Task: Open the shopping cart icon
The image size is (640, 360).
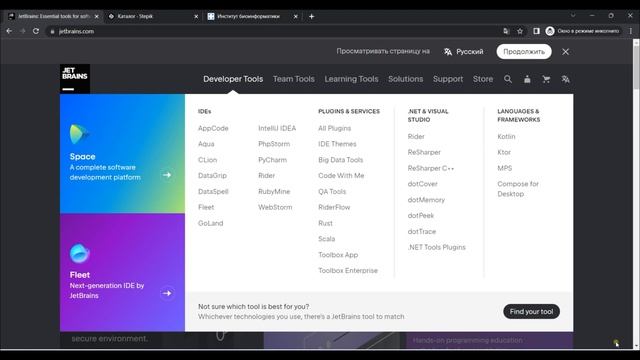Action: (x=546, y=79)
